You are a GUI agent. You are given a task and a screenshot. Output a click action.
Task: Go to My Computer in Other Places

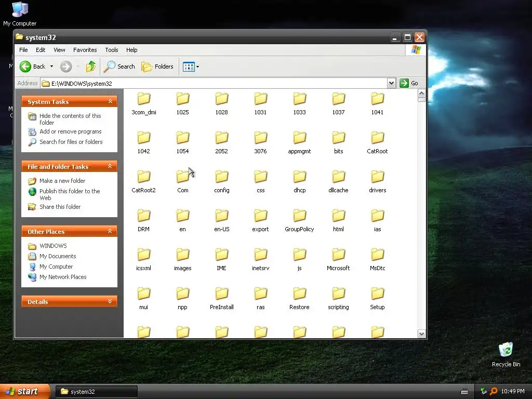point(56,267)
